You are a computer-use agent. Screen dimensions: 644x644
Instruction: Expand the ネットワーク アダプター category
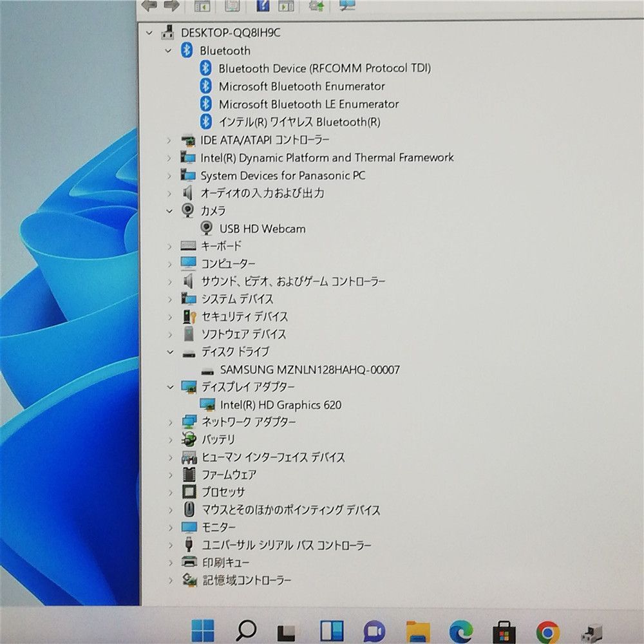[x=171, y=422]
